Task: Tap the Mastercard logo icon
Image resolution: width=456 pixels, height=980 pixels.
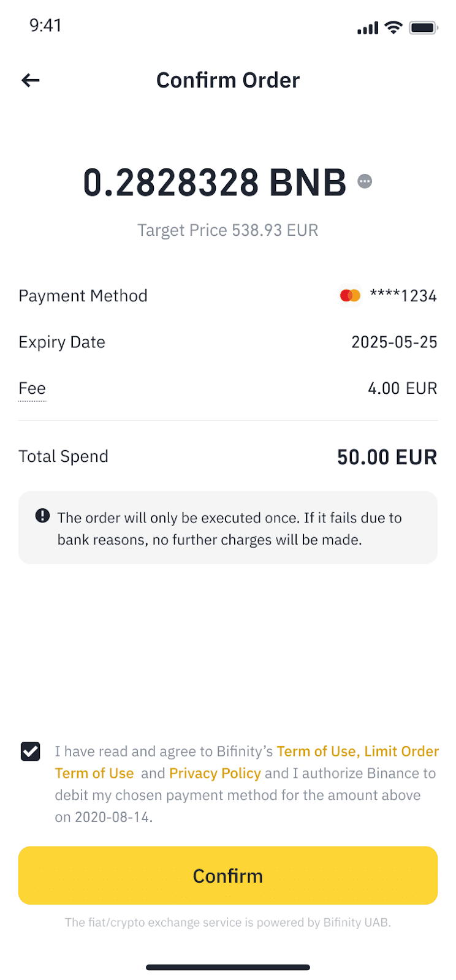Action: click(350, 296)
